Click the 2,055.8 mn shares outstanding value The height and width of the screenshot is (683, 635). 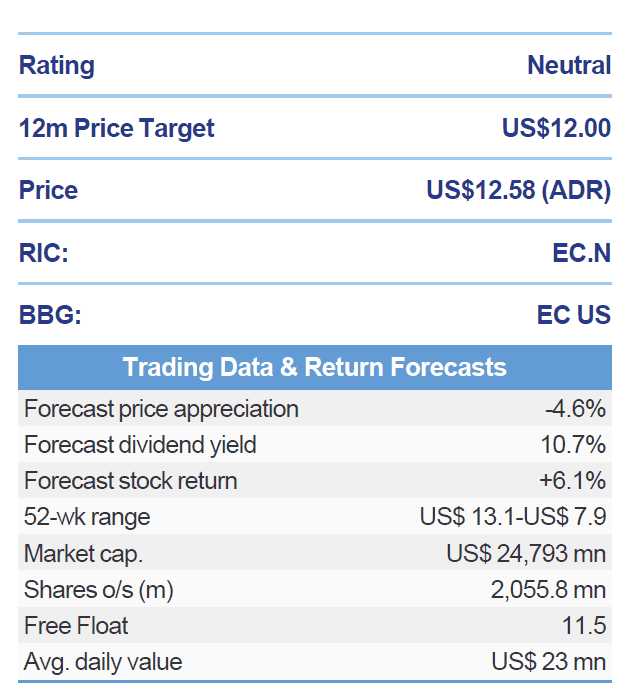click(548, 590)
